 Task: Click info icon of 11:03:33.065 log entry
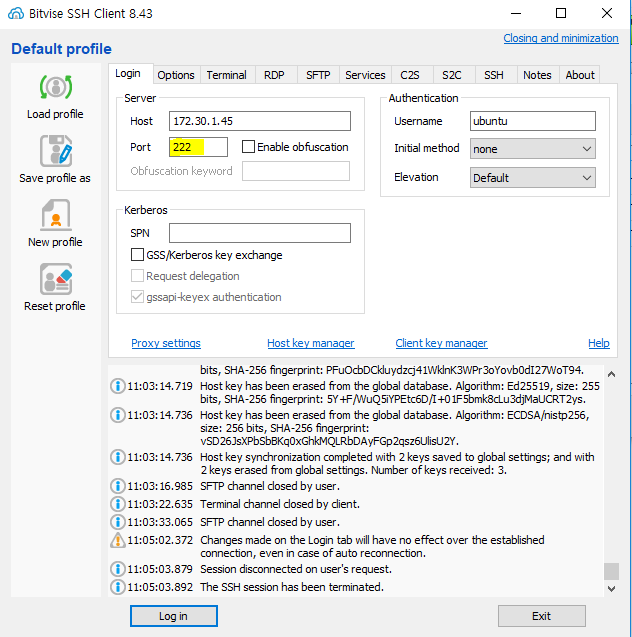pos(118,522)
